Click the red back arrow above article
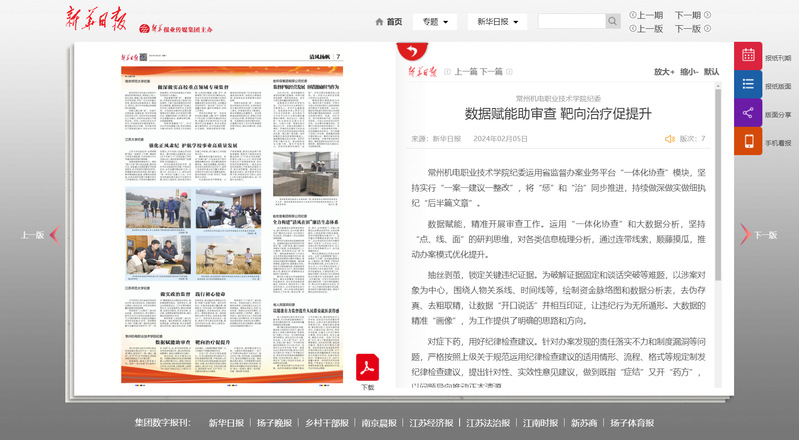Image resolution: width=799 pixels, height=440 pixels. pyautogui.click(x=408, y=51)
